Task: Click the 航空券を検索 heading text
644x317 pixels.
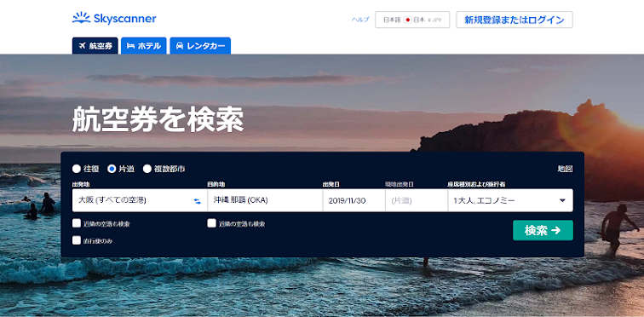Action: [158, 119]
